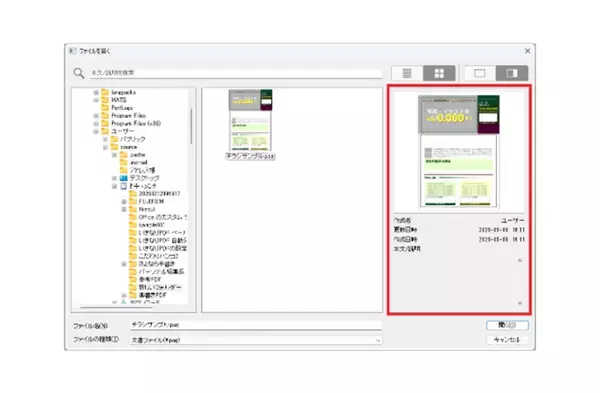The width and height of the screenshot is (600, 393).
Task: Close the ファイルを開く dialog
Action: (x=527, y=51)
